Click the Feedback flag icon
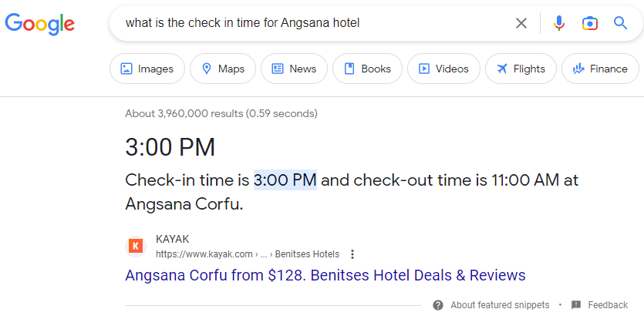The image size is (644, 319). [x=576, y=305]
